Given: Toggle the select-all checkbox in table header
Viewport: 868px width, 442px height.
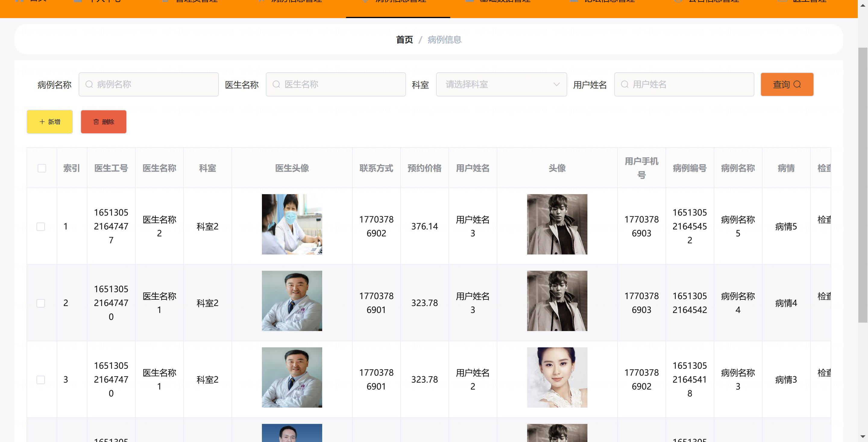Looking at the screenshot, I should click(x=42, y=168).
